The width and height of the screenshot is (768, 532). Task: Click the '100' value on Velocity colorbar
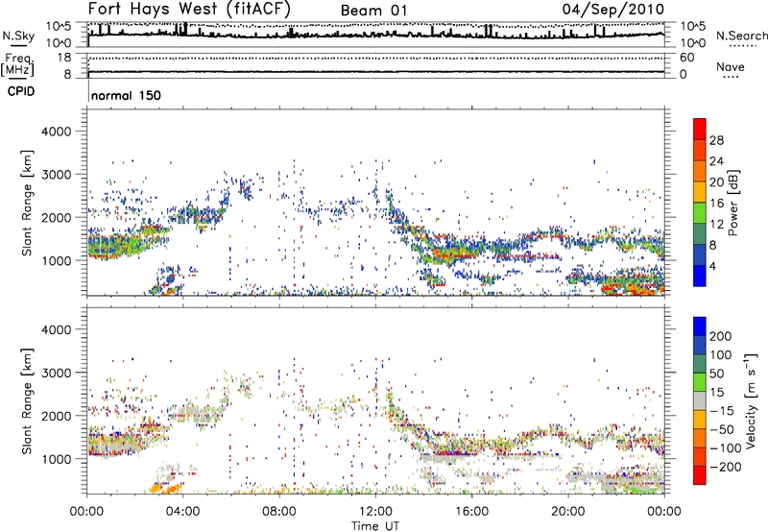721,355
